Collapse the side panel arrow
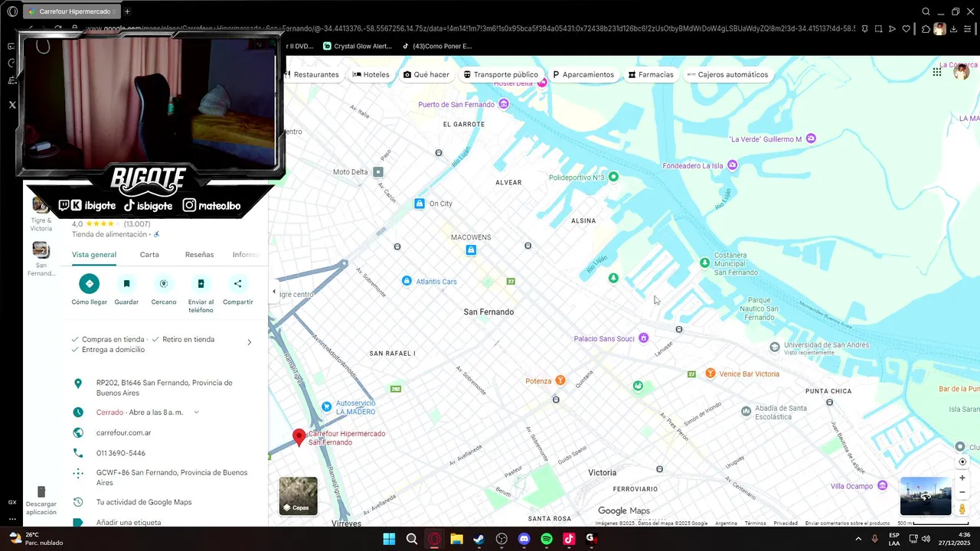980x551 pixels. coord(274,292)
